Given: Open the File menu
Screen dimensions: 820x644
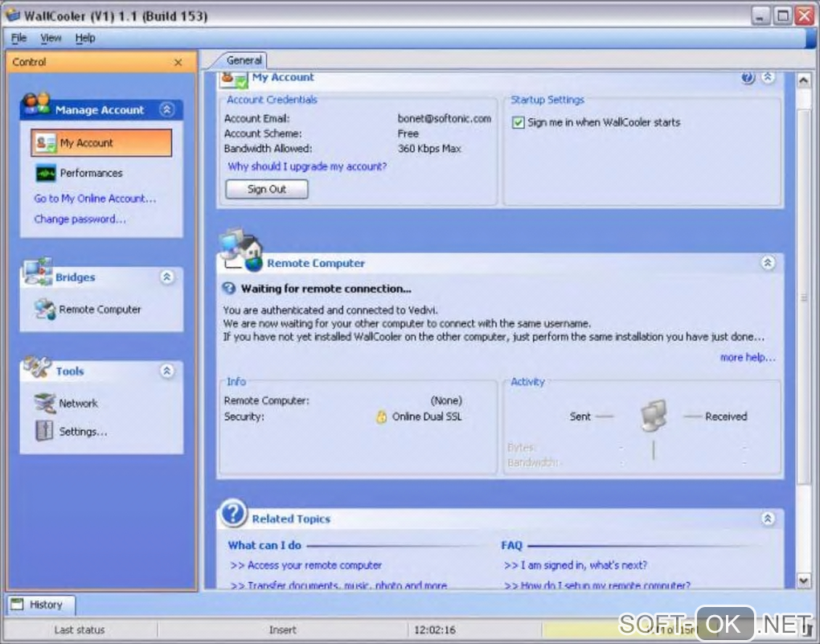Looking at the screenshot, I should [18, 38].
